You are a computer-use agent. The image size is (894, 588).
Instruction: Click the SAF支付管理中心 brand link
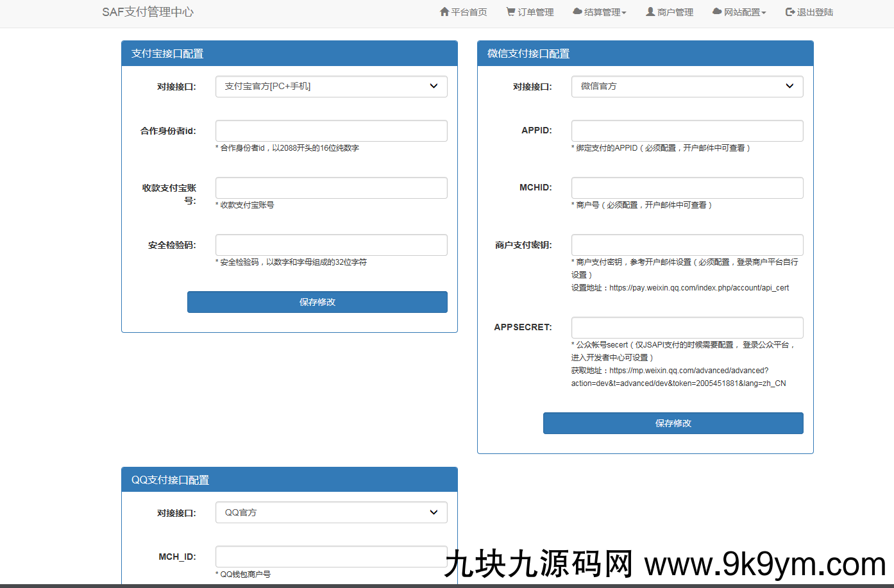point(148,12)
